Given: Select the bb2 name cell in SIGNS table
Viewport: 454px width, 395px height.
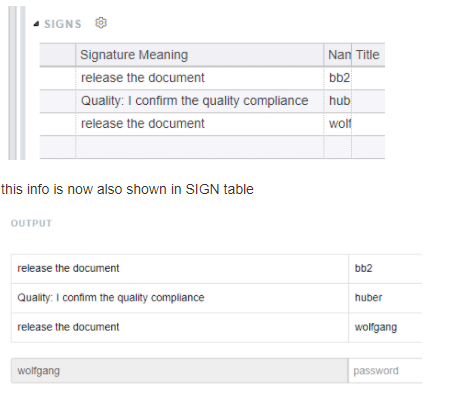Looking at the screenshot, I should point(337,78).
